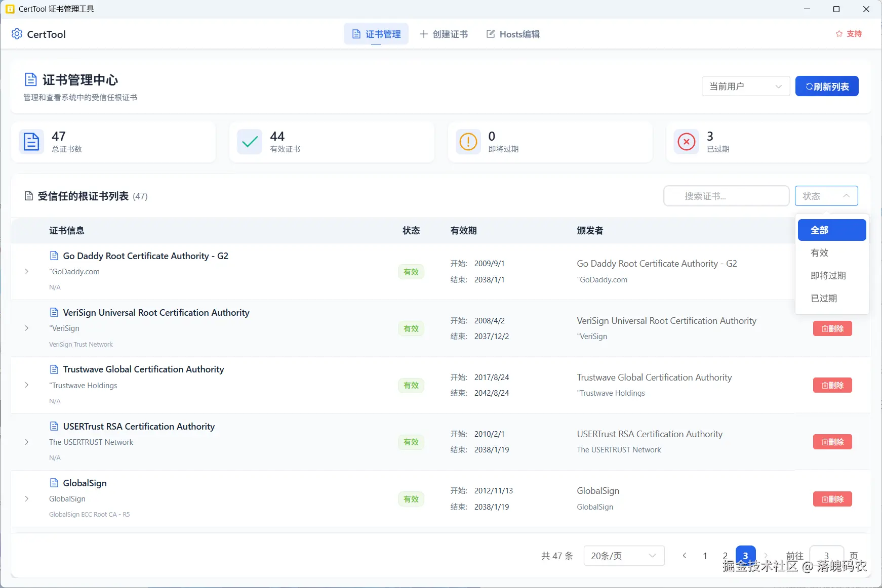Delete the USERTrust RSA certificate
The width and height of the screenshot is (882, 588).
[x=832, y=442]
